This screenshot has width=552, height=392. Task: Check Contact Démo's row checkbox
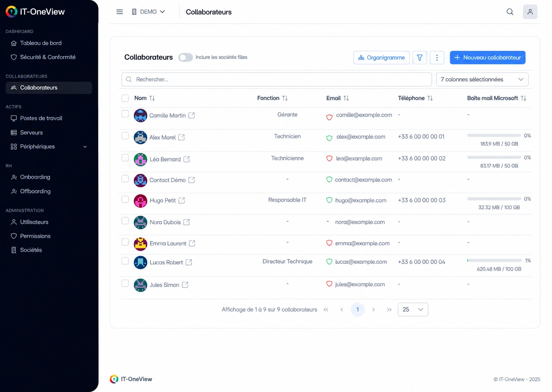point(125,178)
